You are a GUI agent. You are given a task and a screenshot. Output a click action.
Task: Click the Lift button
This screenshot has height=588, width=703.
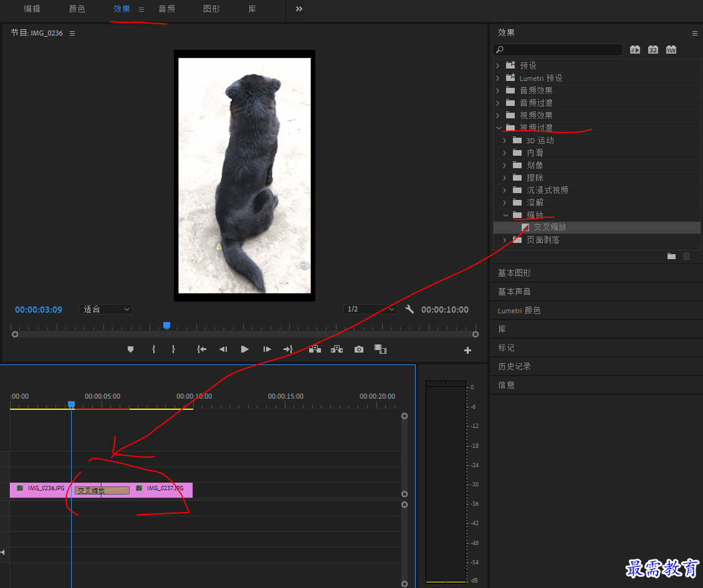click(x=315, y=349)
